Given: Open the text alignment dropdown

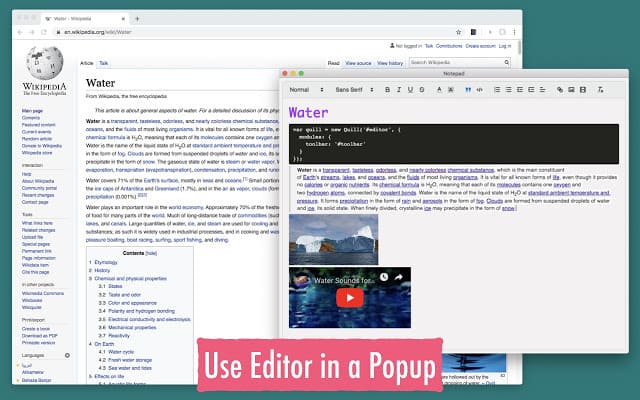Looking at the screenshot, I should (x=542, y=90).
